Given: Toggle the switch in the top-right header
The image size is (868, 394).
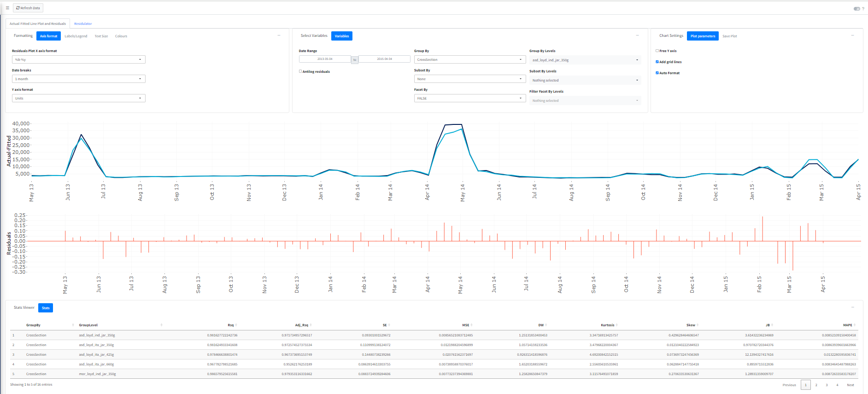Looking at the screenshot, I should [x=856, y=9].
